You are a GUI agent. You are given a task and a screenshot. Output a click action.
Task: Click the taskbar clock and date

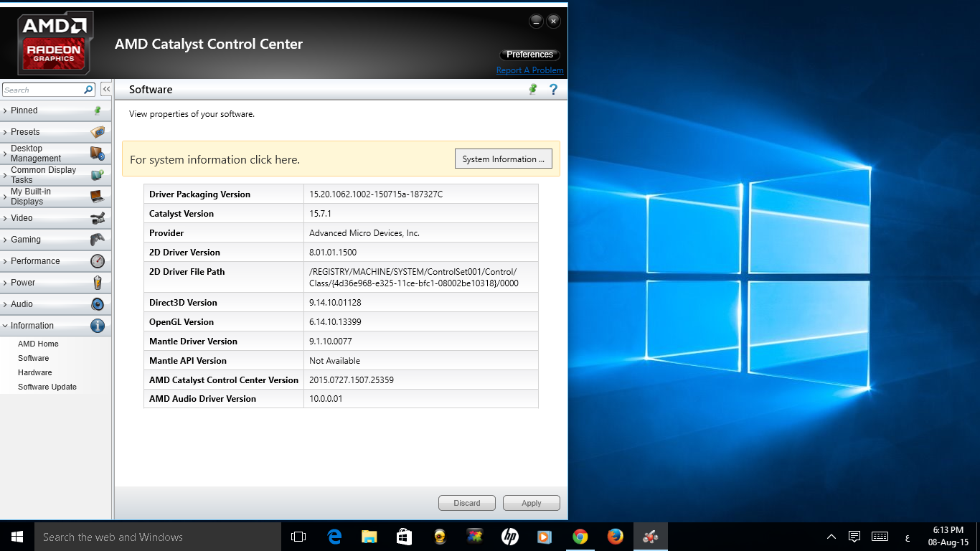[x=948, y=537]
